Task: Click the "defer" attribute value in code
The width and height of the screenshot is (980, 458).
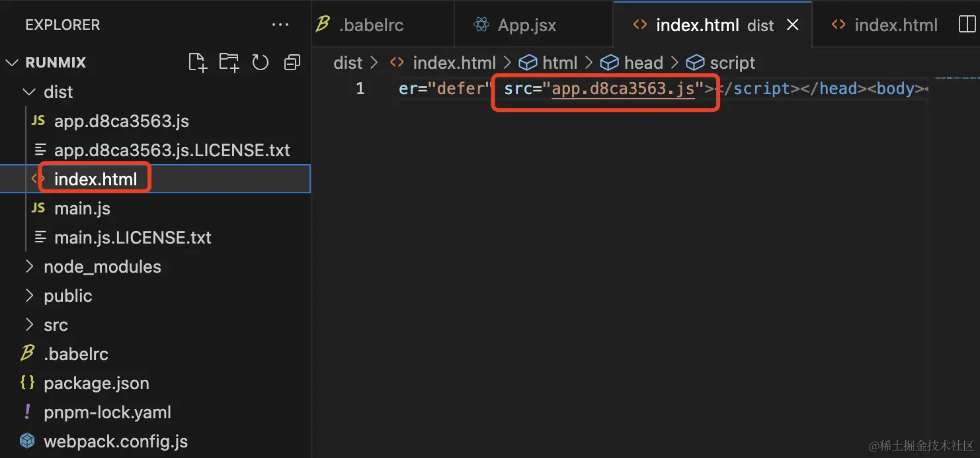Action: (462, 89)
